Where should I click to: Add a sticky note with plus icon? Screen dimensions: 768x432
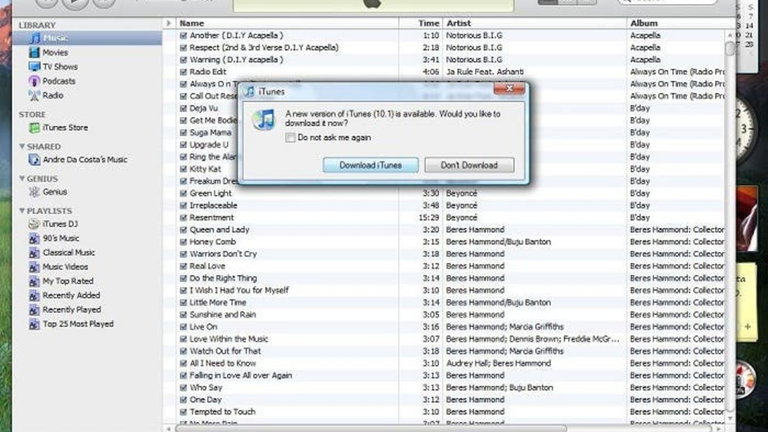[747, 326]
